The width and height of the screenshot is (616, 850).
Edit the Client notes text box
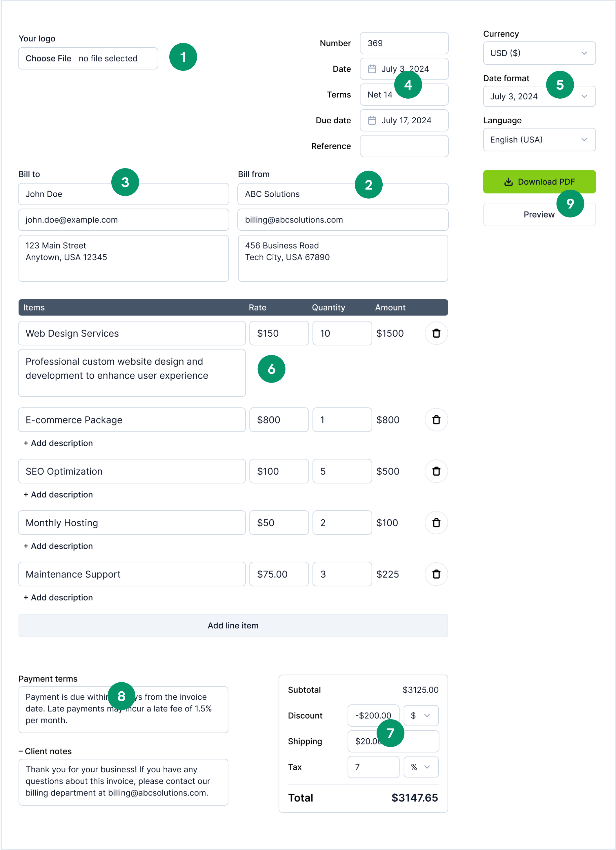click(x=124, y=782)
